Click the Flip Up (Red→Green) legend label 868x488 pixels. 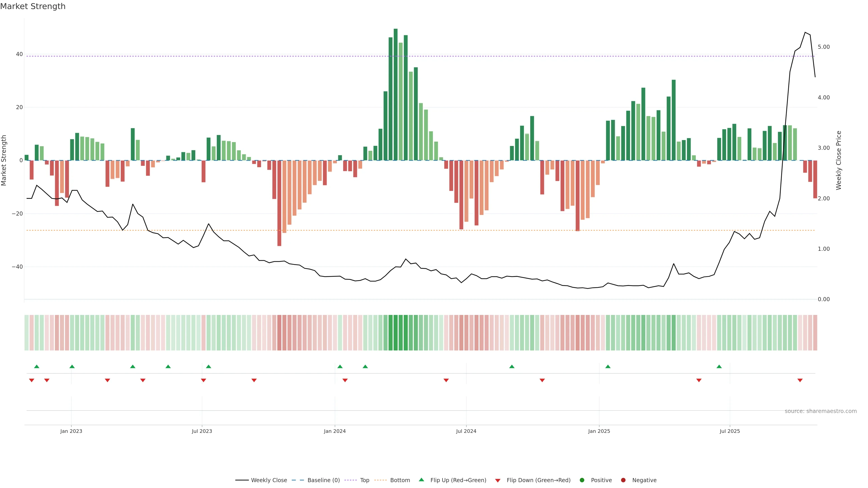(458, 480)
